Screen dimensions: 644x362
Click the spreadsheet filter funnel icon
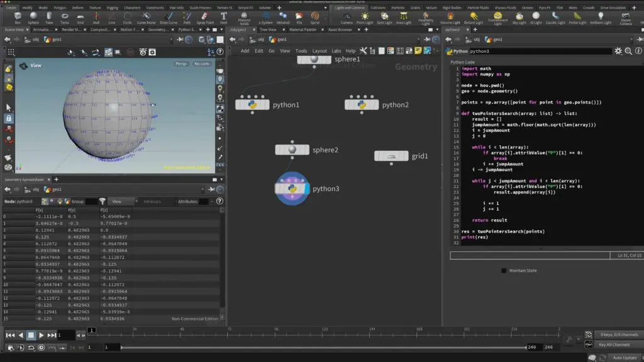click(x=103, y=202)
